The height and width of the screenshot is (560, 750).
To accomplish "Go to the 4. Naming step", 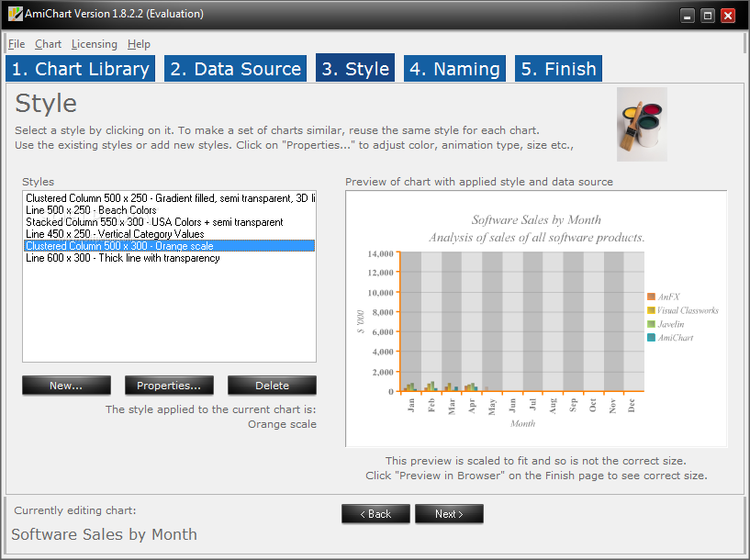I will [454, 69].
